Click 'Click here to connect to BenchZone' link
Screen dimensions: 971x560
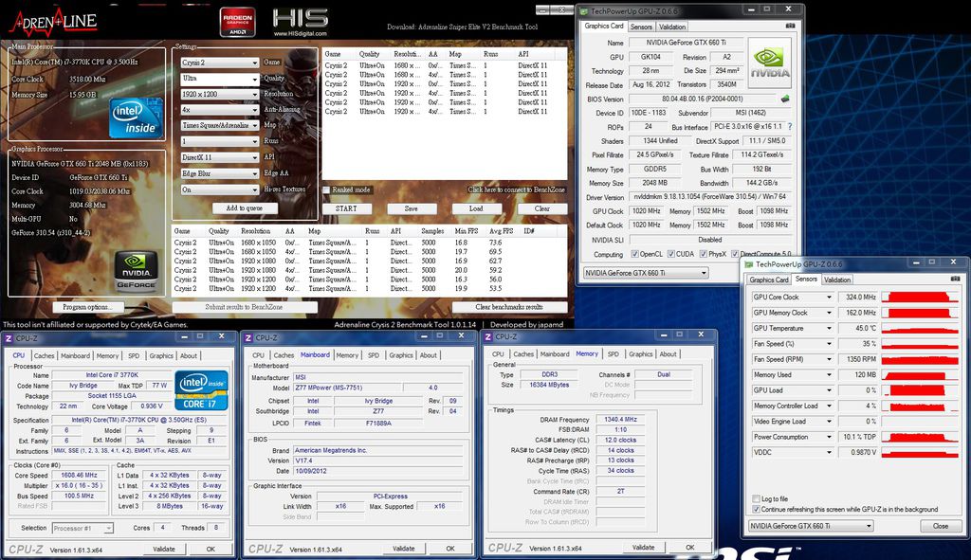coord(517,190)
